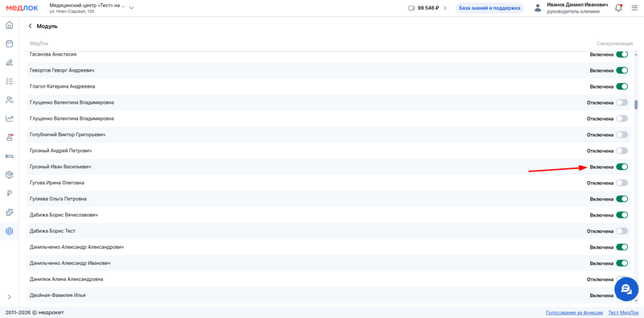This screenshot has height=318, width=644.
Task: Select the name Гуляева Ольга Петровна
Action: click(58, 199)
